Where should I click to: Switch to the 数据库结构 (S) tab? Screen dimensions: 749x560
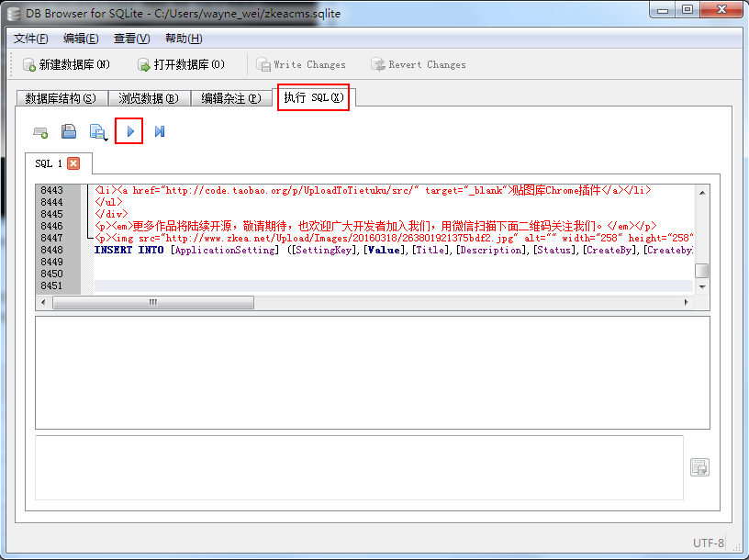(x=61, y=98)
